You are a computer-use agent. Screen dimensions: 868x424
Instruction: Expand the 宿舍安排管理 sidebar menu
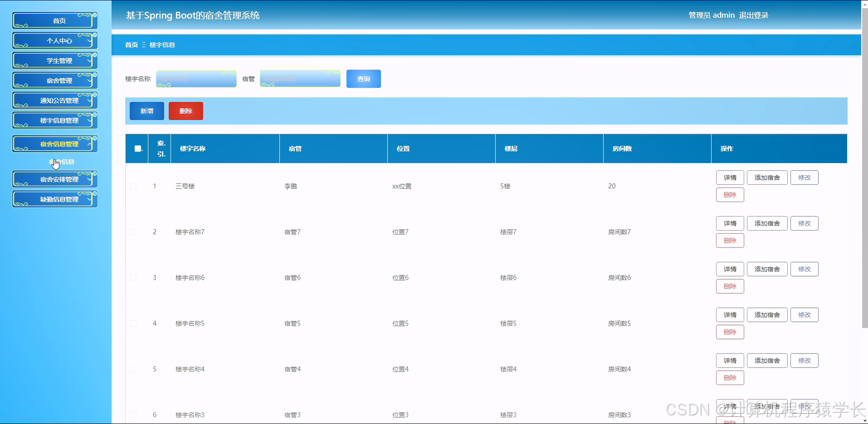pos(55,179)
